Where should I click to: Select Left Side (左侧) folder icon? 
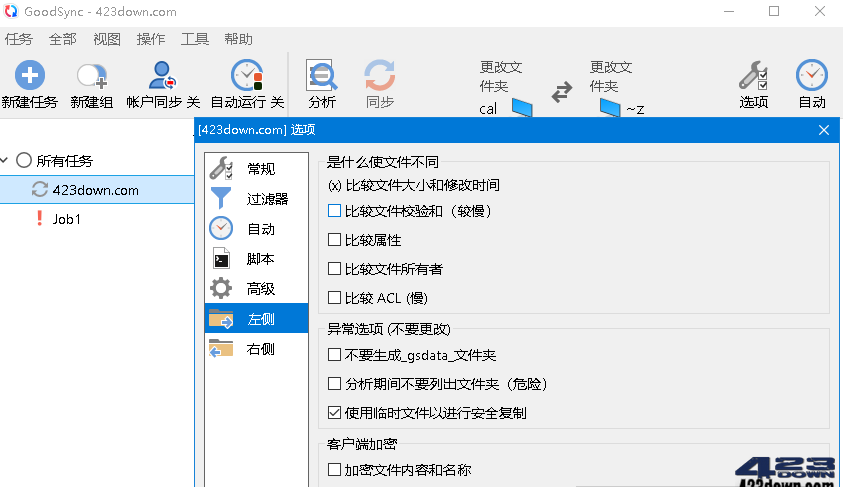(x=221, y=319)
